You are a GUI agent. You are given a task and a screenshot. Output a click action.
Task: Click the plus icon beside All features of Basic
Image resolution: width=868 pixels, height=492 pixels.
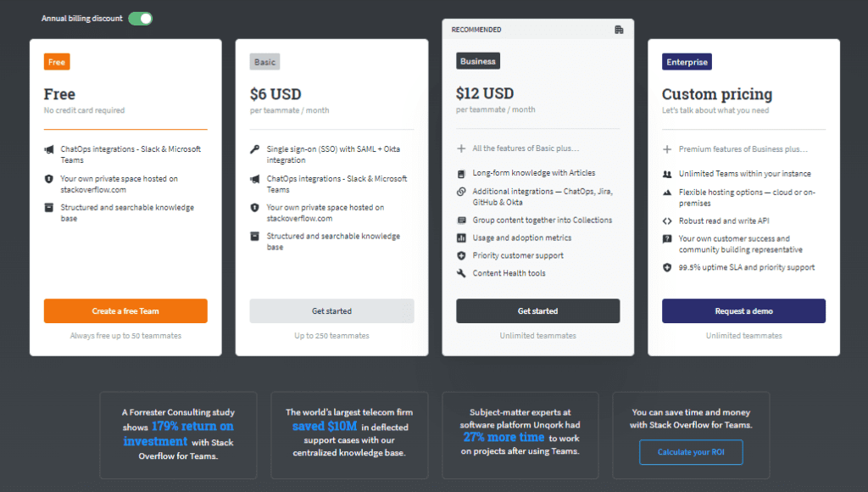(x=461, y=148)
